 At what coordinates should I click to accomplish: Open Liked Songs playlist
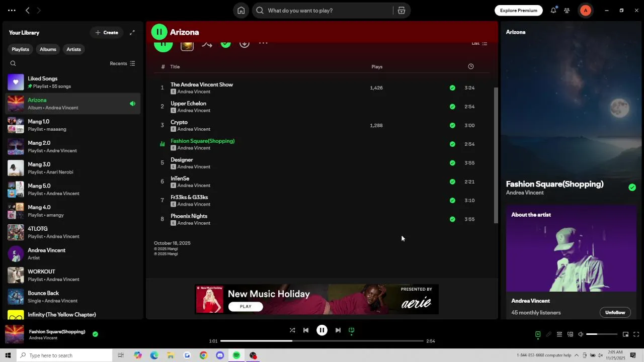coord(73,82)
